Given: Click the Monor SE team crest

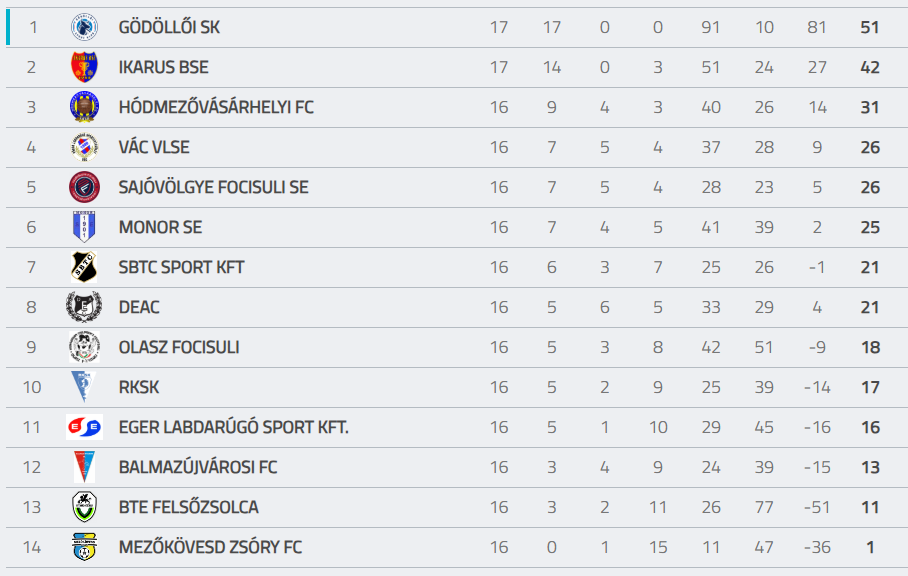Looking at the screenshot, I should point(84,227).
